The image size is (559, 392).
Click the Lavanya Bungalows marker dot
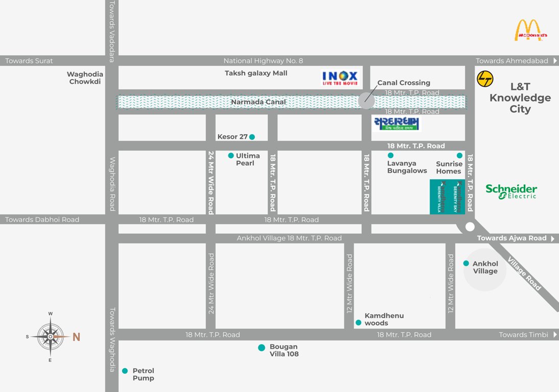[x=391, y=156]
